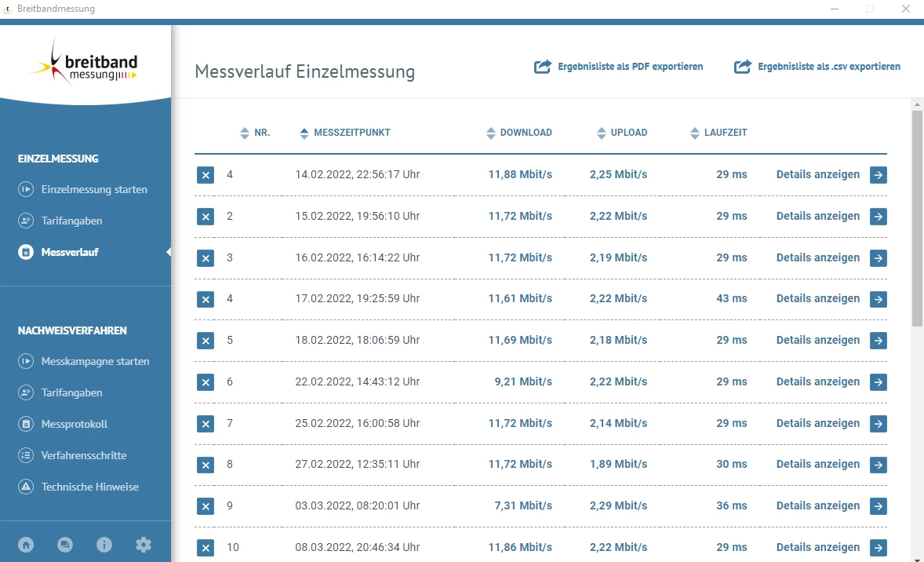This screenshot has width=924, height=562.
Task: Sort the list by the Upload column header
Action: coord(628,133)
